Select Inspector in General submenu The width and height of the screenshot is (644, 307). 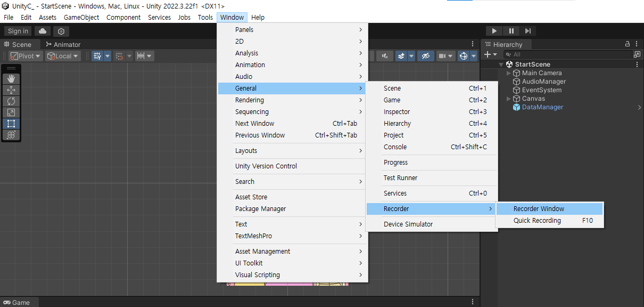[432, 112]
